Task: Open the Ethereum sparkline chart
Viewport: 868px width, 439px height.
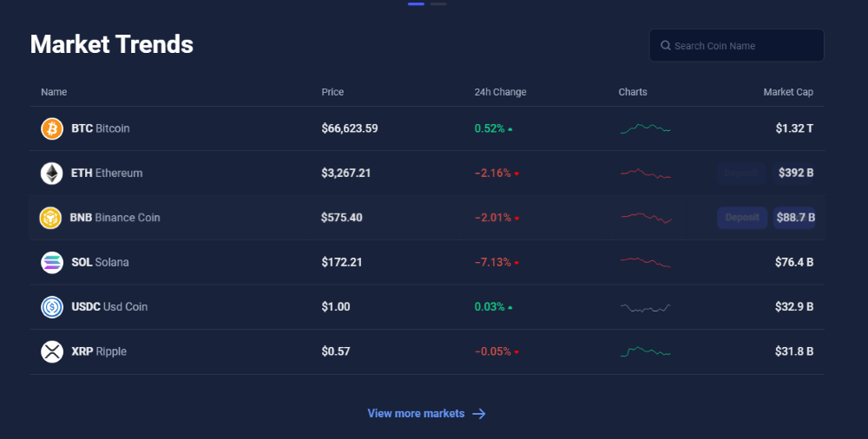Action: click(x=646, y=174)
